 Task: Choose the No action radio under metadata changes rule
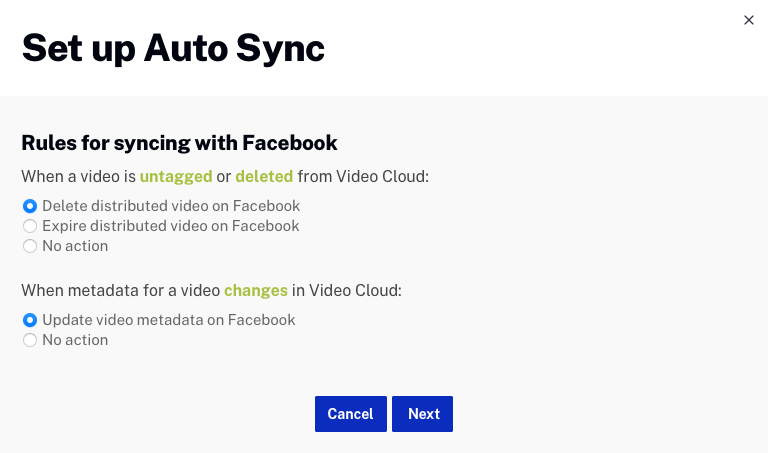coord(30,340)
